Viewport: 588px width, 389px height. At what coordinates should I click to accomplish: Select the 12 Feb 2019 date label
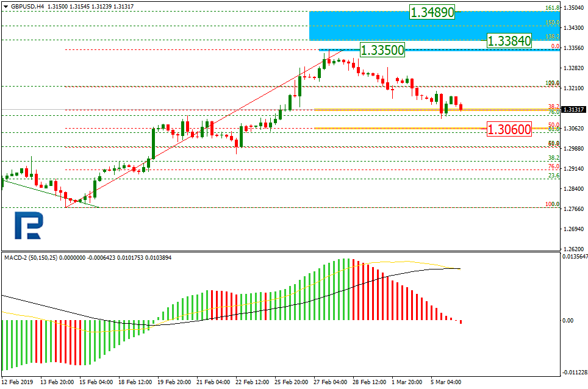point(18,382)
